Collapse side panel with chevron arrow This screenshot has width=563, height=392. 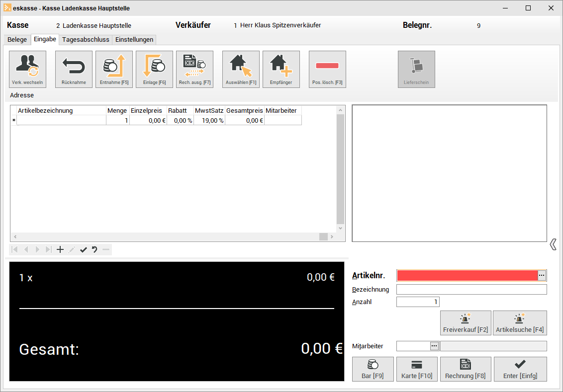coord(553,244)
